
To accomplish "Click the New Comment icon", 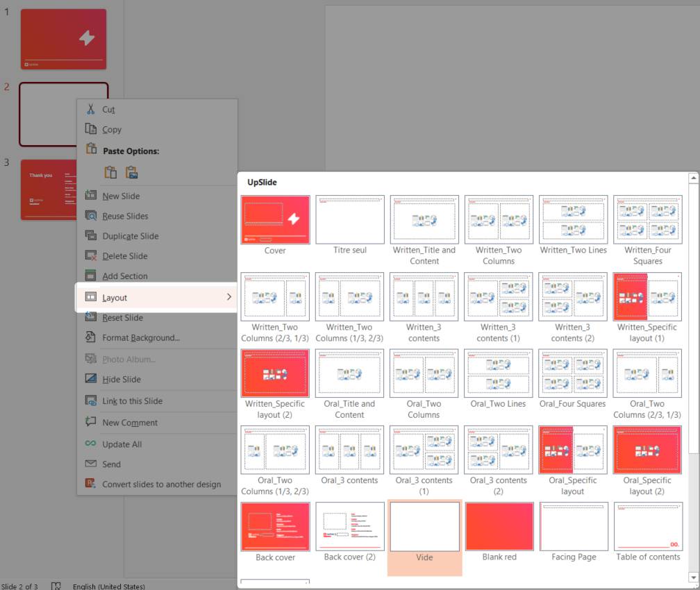I will pos(90,421).
